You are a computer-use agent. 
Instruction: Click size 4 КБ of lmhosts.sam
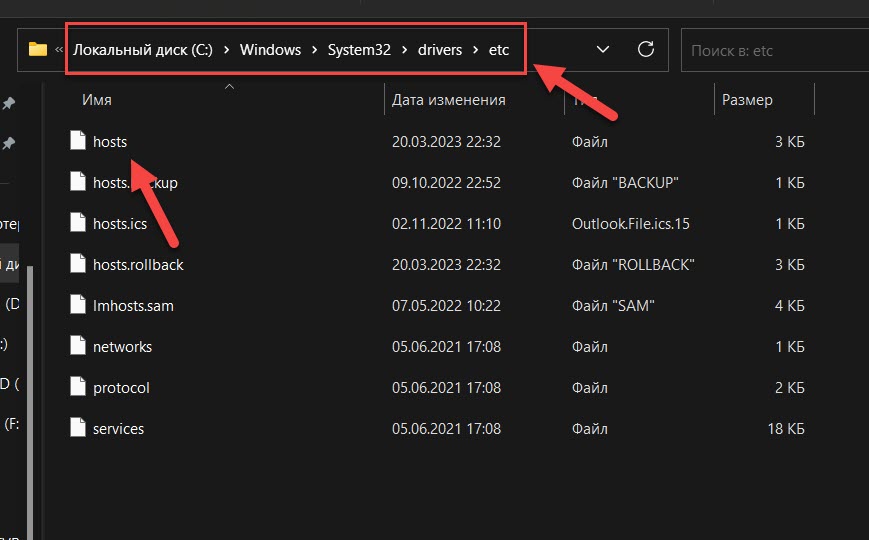pos(790,306)
